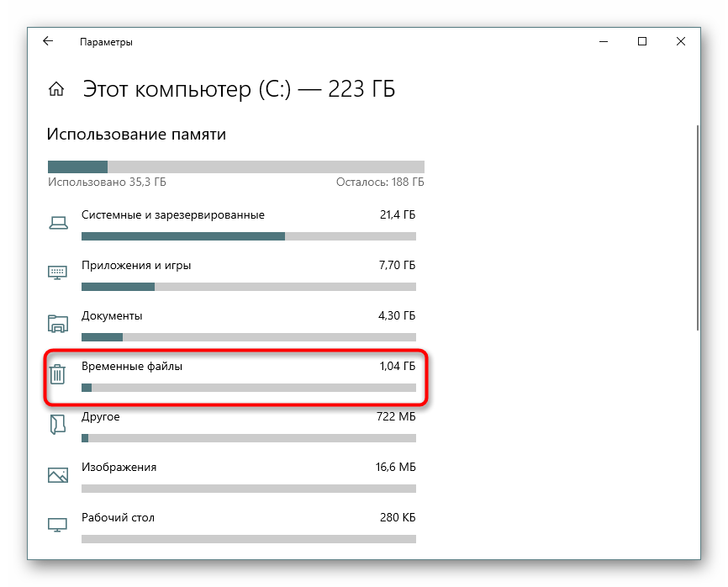
Task: Click the Temporary files usage bar
Action: 248,388
